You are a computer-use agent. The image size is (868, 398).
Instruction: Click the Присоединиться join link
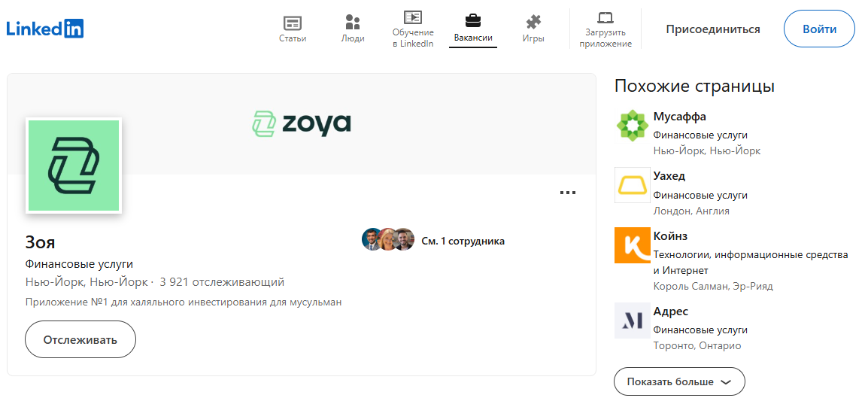713,29
